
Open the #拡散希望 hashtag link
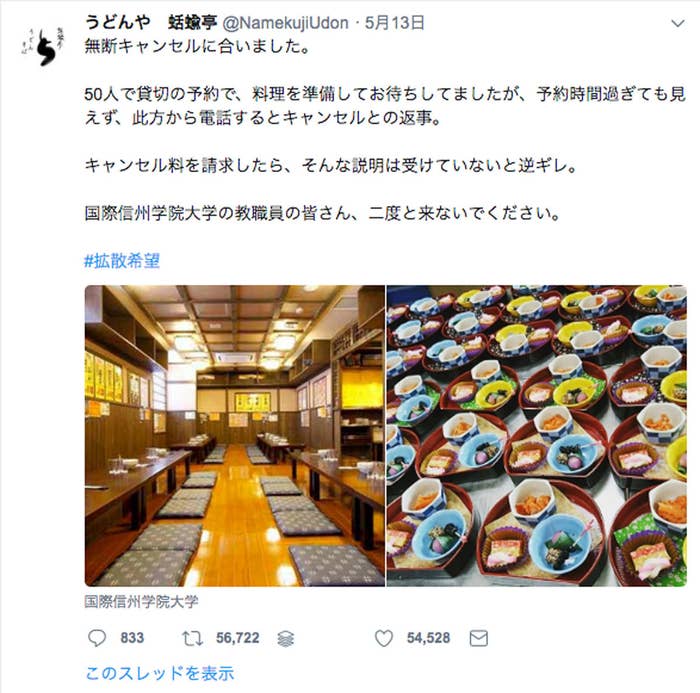(x=122, y=261)
